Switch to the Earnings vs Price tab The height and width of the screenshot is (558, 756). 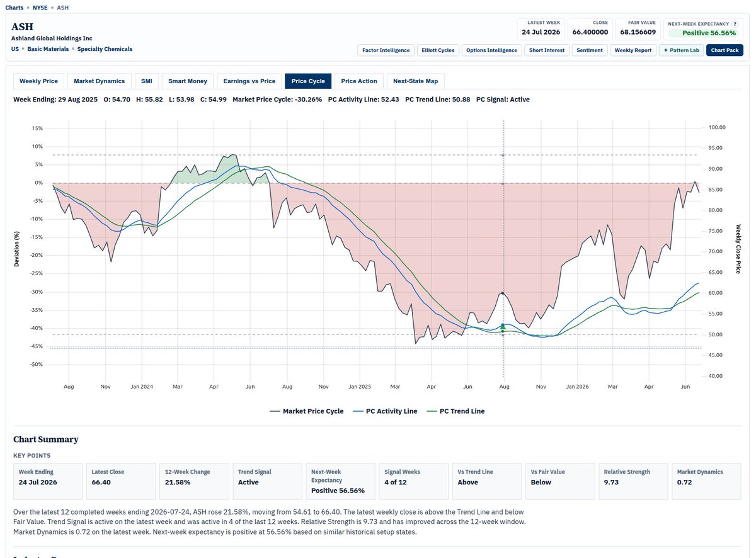click(x=249, y=81)
